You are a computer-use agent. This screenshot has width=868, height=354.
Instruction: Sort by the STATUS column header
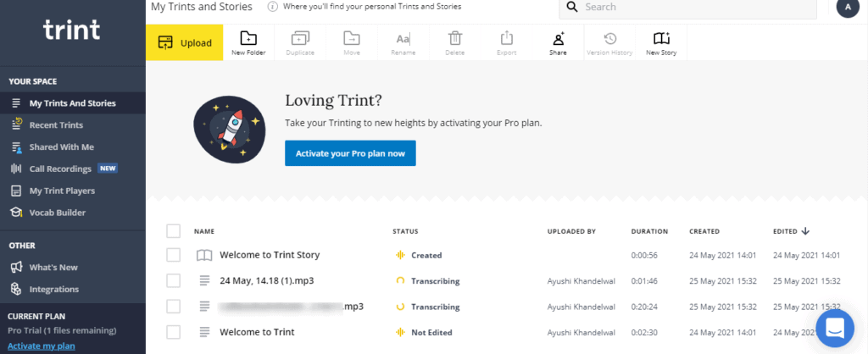405,231
